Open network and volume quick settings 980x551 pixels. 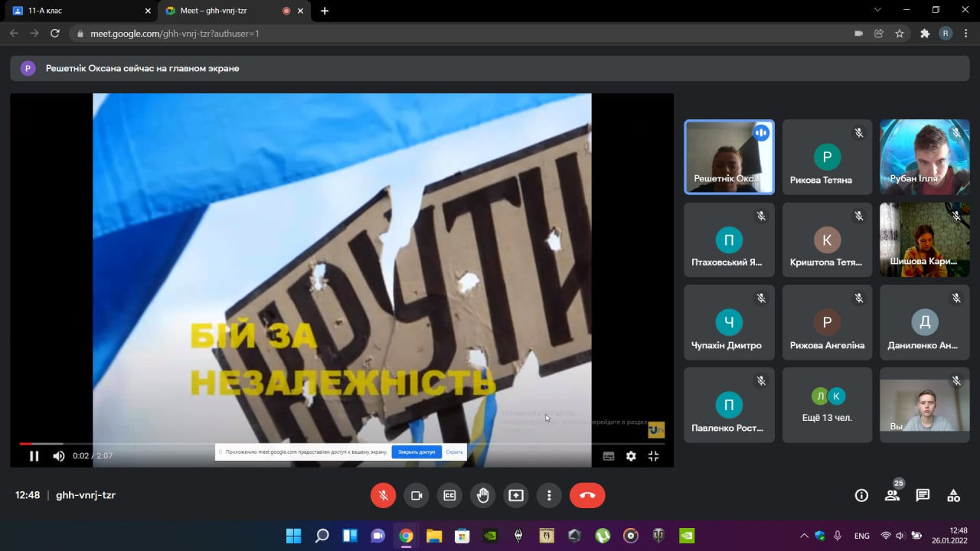(x=901, y=536)
